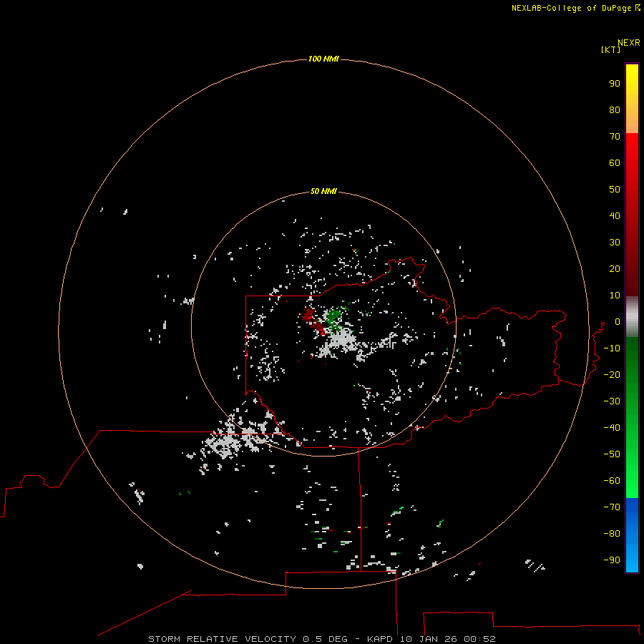
Task: Click the gray zero-velocity segment of color bar
Action: 632,317
